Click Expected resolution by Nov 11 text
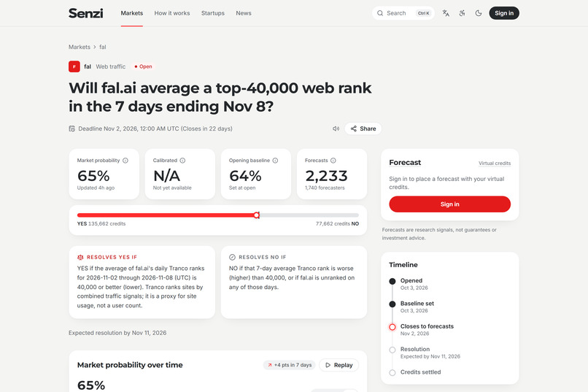 pyautogui.click(x=117, y=333)
